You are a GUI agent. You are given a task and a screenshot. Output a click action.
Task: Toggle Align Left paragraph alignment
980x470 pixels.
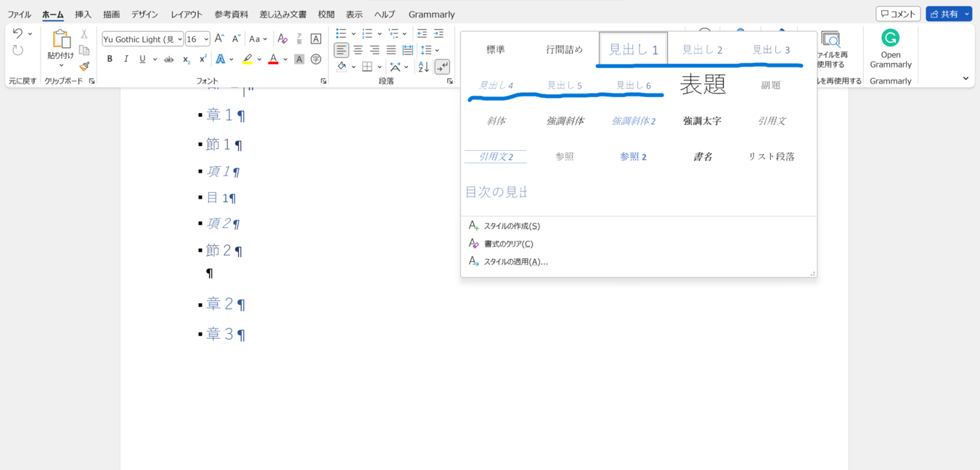click(x=341, y=50)
